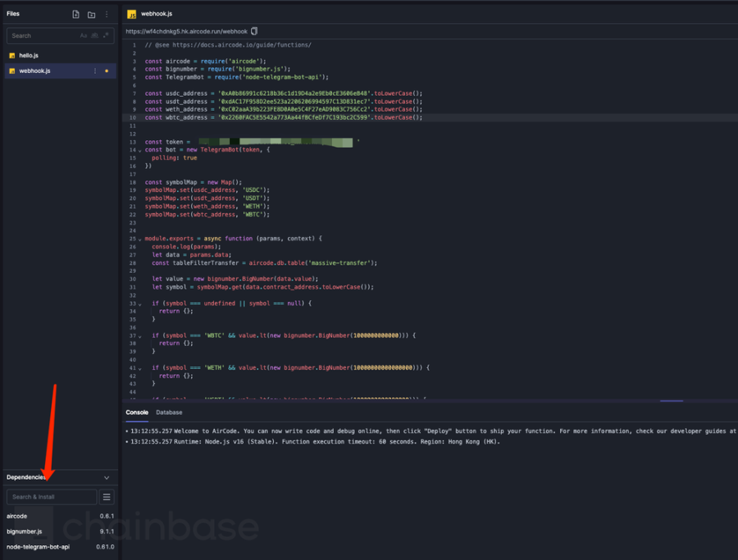Click the JS icon of webhook.js tab

click(x=131, y=15)
